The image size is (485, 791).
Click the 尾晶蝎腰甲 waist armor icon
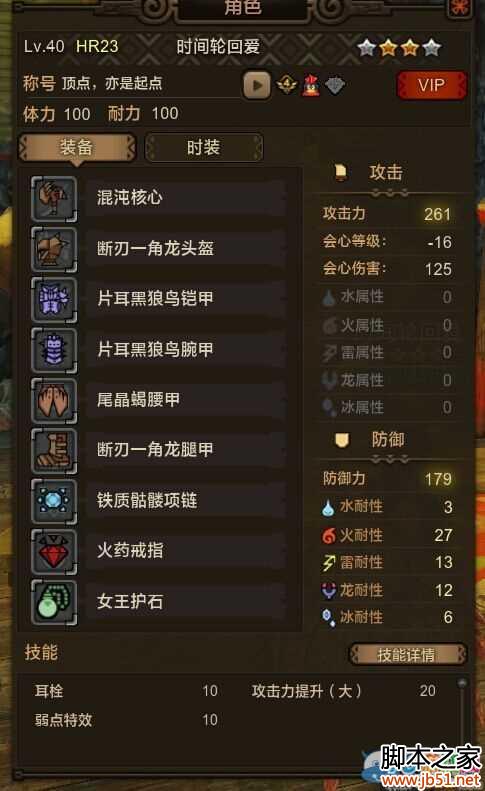tap(54, 400)
